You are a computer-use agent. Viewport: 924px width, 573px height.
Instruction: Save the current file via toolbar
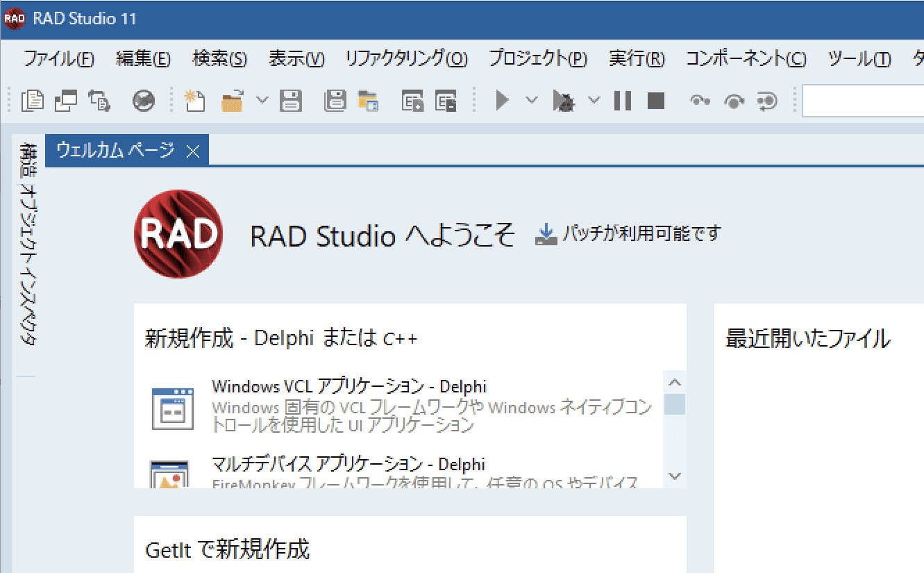pos(291,101)
